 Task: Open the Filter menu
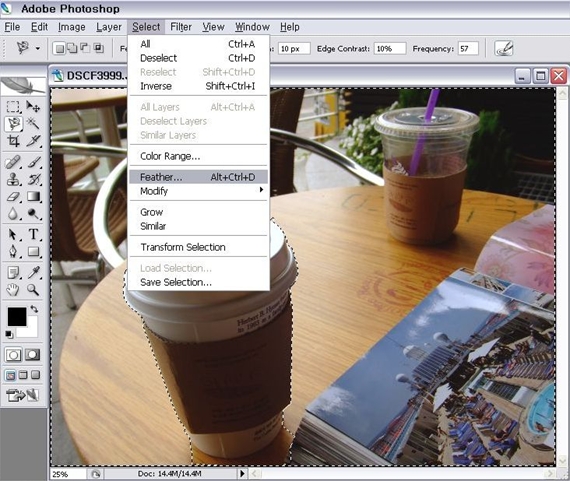pyautogui.click(x=181, y=27)
